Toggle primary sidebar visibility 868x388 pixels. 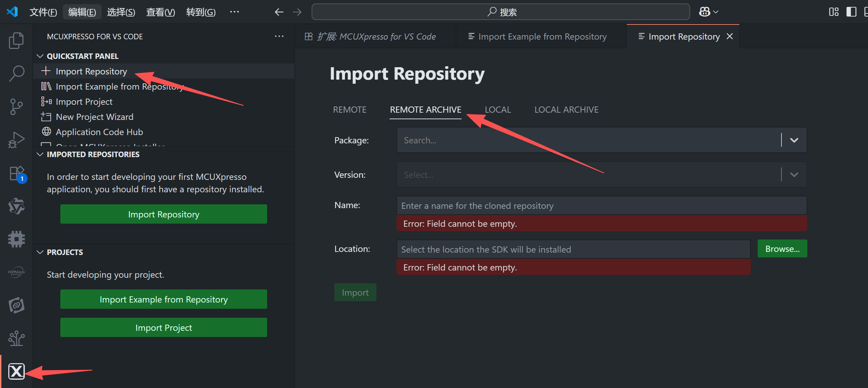pos(851,12)
